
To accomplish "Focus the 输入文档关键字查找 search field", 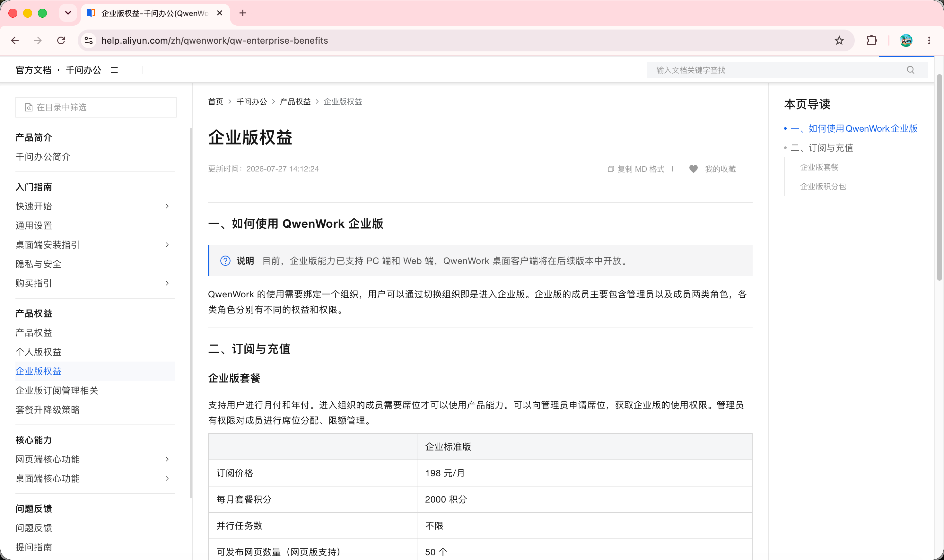I will click(x=787, y=70).
